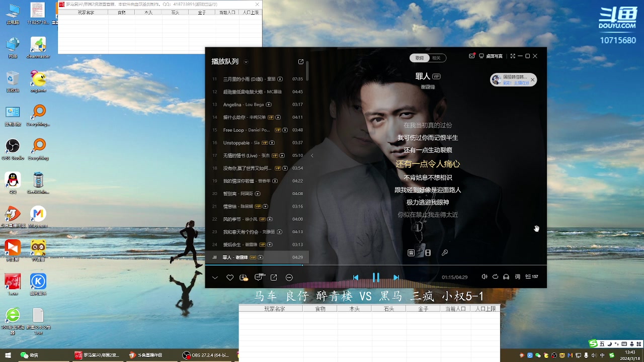
Task: Expand the 播放队列 dropdown arrow
Action: [x=246, y=62]
